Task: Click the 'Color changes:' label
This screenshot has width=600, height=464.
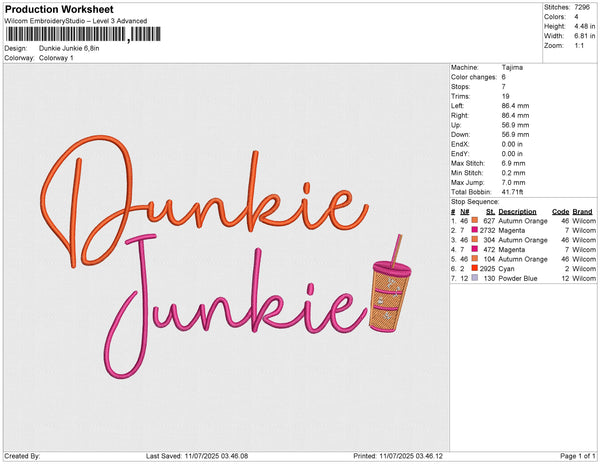Action: coord(474,77)
